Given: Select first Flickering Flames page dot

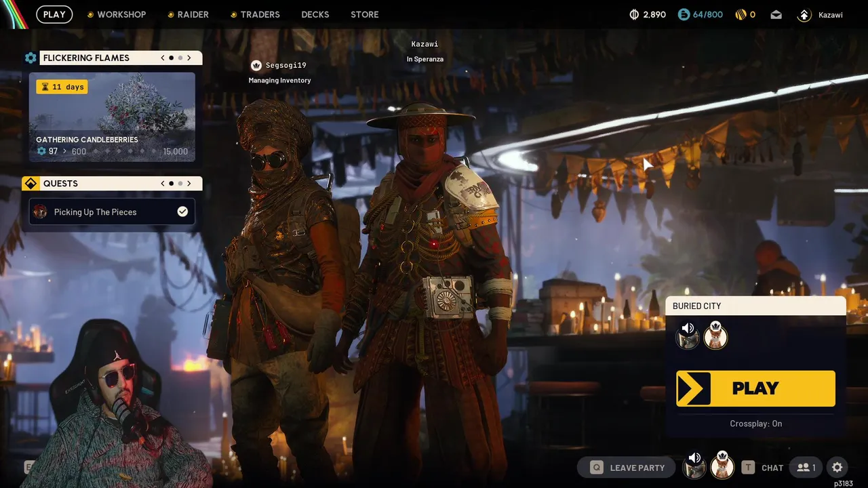Looking at the screenshot, I should click(x=171, y=58).
